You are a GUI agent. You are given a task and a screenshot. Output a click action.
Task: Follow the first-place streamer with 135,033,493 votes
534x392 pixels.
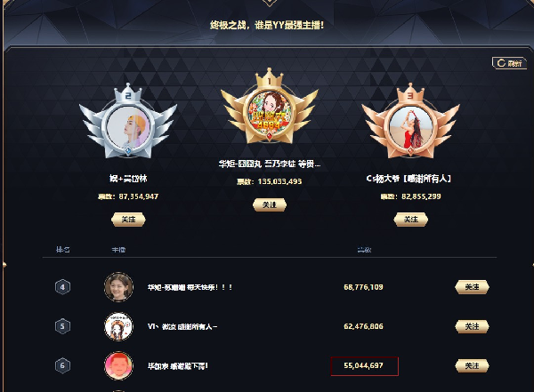(270, 204)
